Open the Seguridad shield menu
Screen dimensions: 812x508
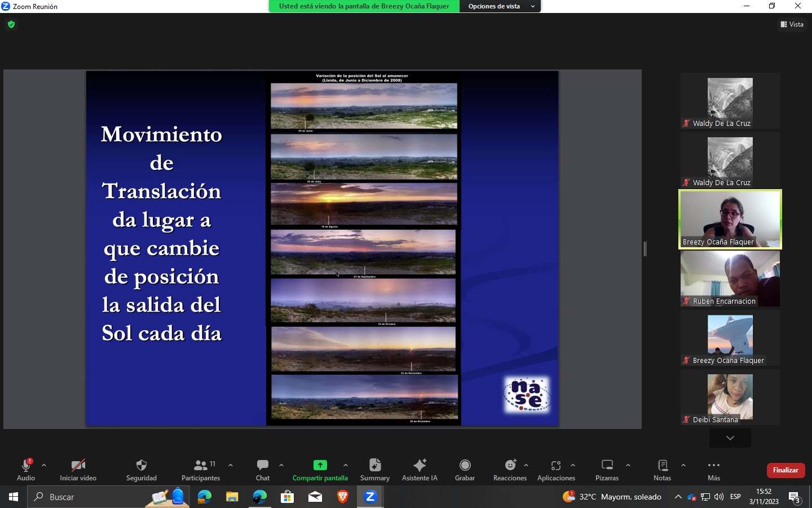click(x=142, y=470)
